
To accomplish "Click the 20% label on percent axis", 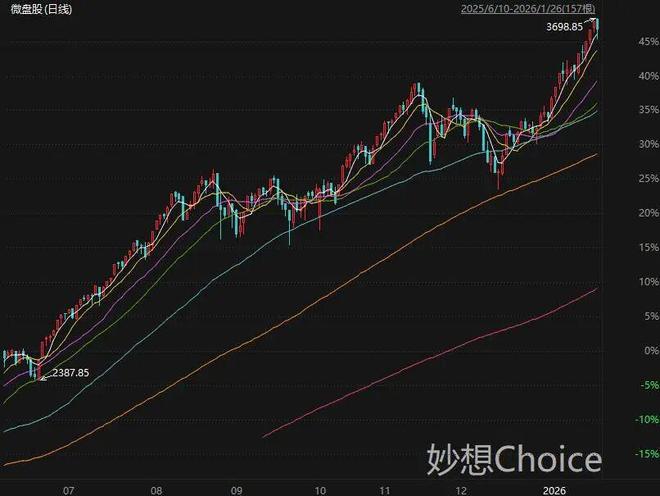I will pos(641,214).
